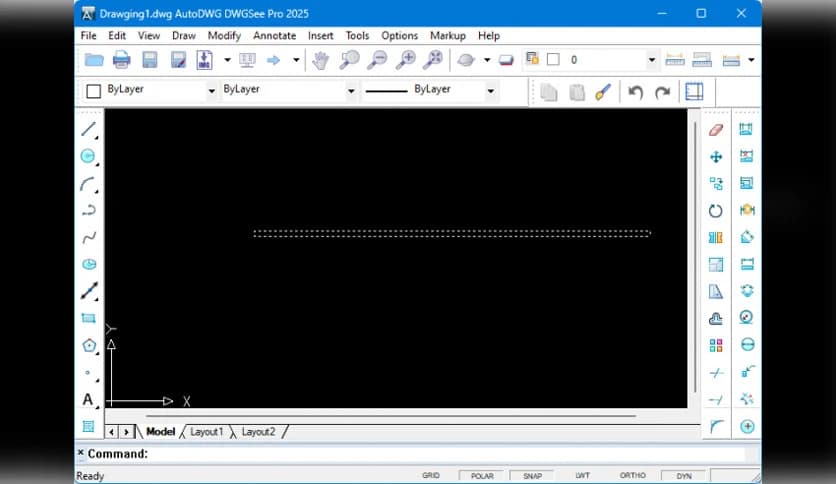Expand the 3D orbit view dropdown arrow

(x=487, y=60)
